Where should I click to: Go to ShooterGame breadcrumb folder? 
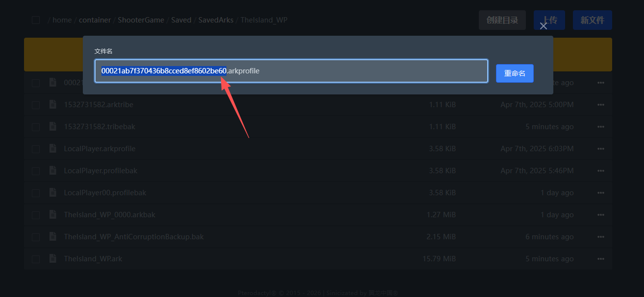click(x=141, y=20)
